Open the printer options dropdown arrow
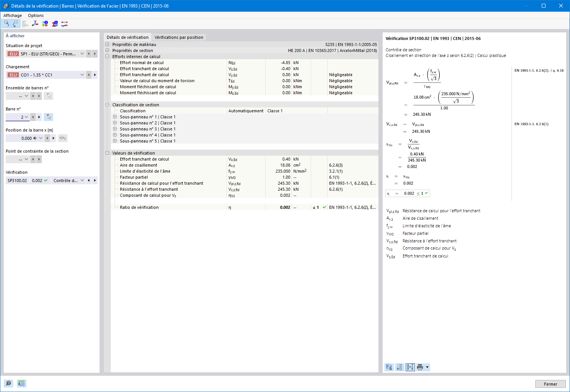The height and width of the screenshot is (392, 570). tap(427, 367)
